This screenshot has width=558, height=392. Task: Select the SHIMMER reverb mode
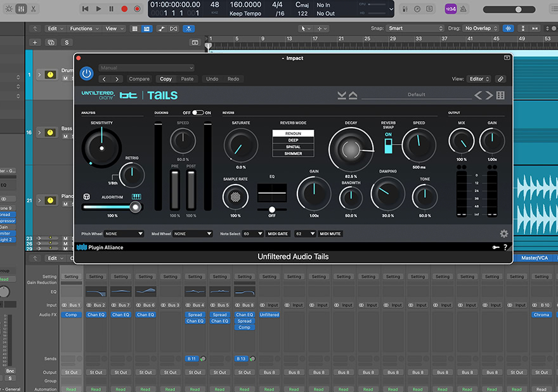tap(293, 154)
